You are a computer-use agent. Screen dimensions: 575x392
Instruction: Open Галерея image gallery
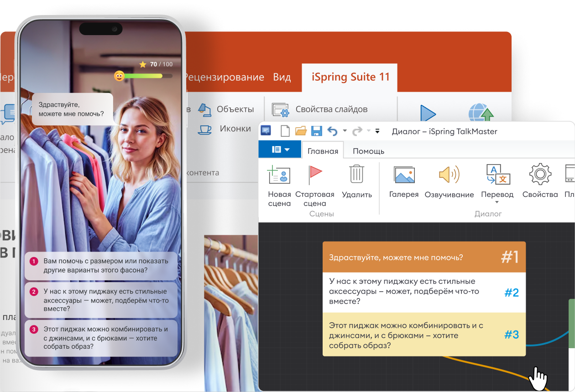point(404,182)
